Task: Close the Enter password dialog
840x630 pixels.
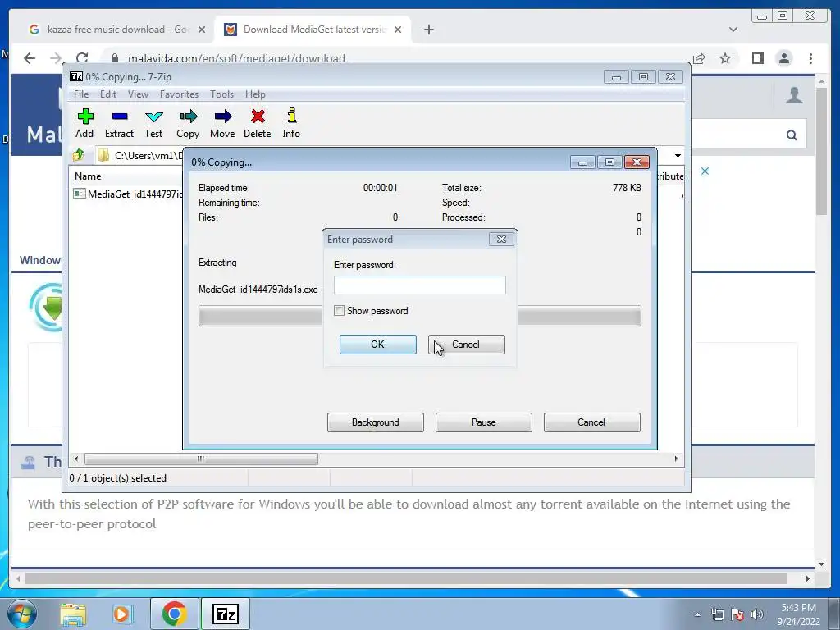Action: click(x=501, y=240)
